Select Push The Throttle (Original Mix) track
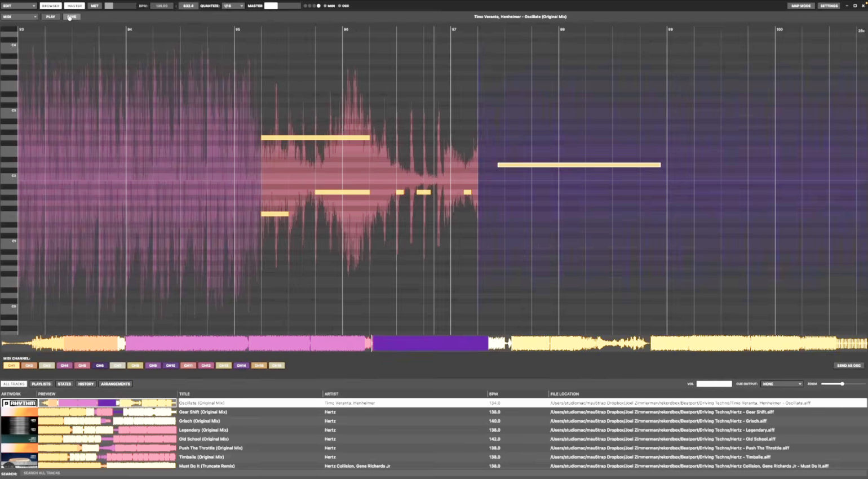 point(211,448)
